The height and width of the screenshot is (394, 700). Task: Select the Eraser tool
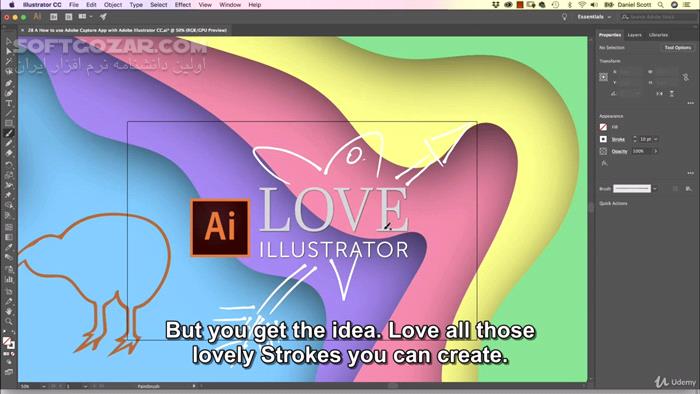click(9, 153)
